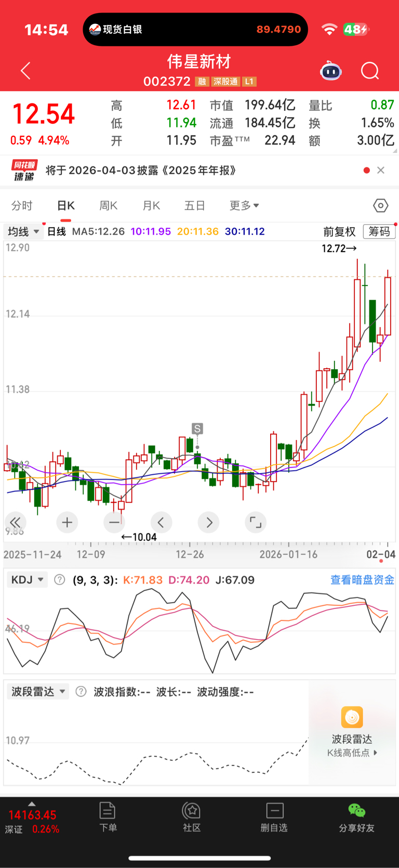Expand chart to fullscreen icon

[256, 522]
